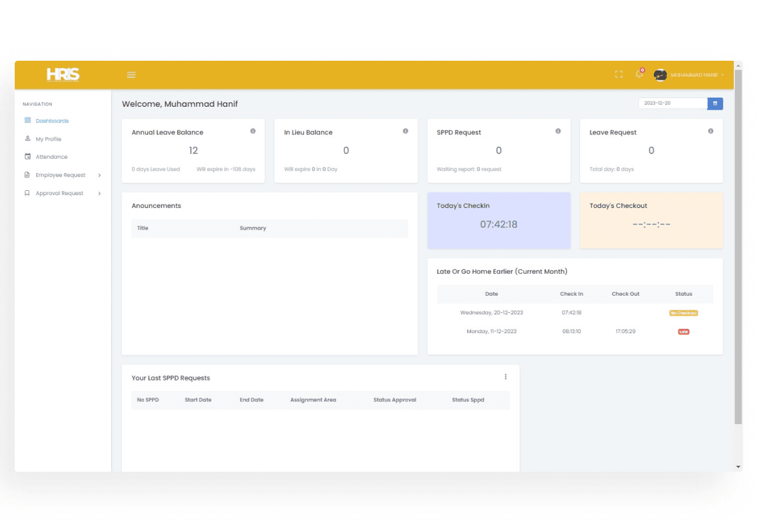Enable fullscreen using the expand icon
Screen dimensions: 757x532
618,74
